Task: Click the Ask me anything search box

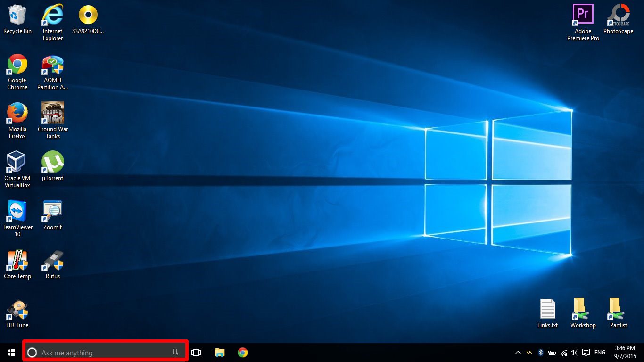Action: [x=106, y=353]
